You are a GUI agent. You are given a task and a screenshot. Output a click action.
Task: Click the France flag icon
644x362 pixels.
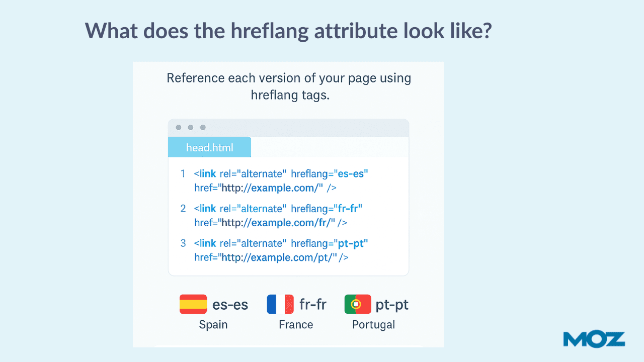pos(280,304)
